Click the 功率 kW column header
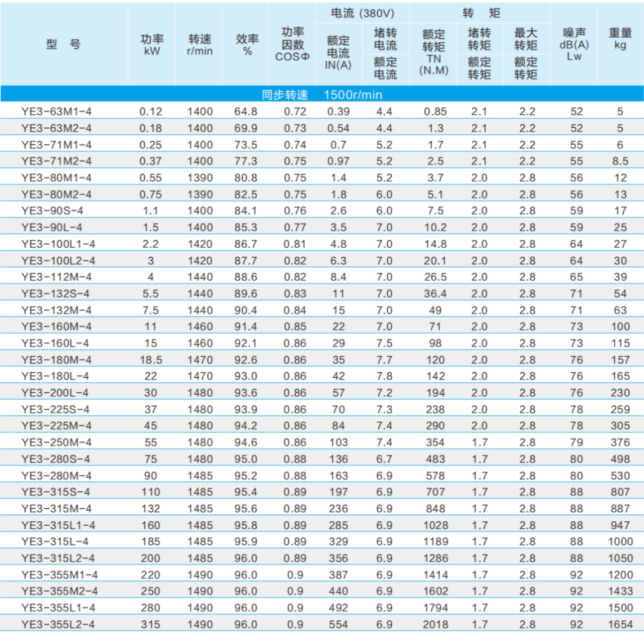 [x=151, y=44]
